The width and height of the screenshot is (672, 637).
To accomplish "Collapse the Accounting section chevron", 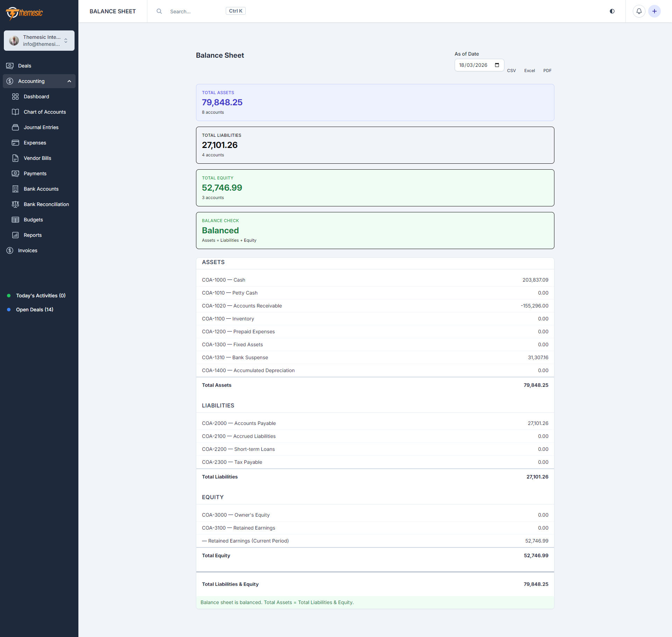I will click(x=69, y=81).
